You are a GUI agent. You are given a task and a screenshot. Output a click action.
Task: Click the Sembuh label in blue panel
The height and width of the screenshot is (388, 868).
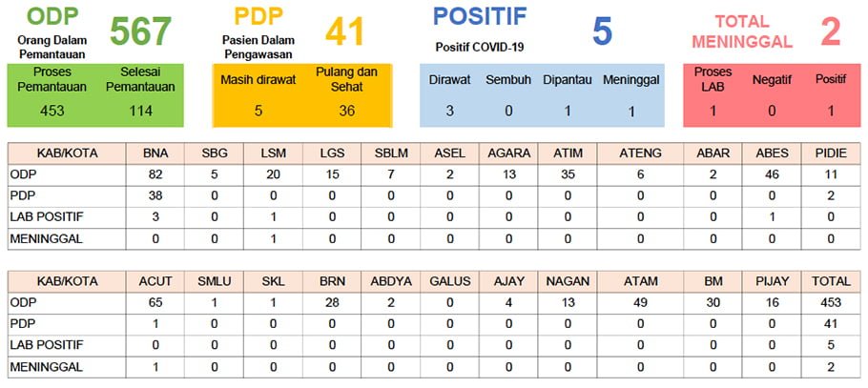[506, 80]
